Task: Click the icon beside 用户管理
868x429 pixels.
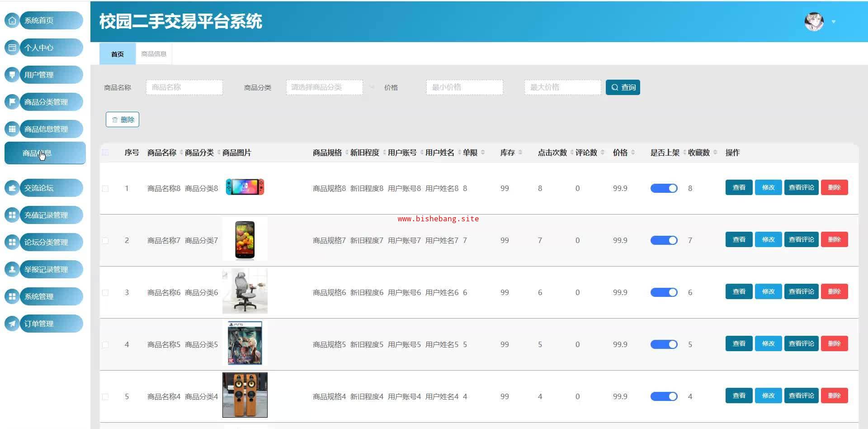Action: [x=12, y=75]
